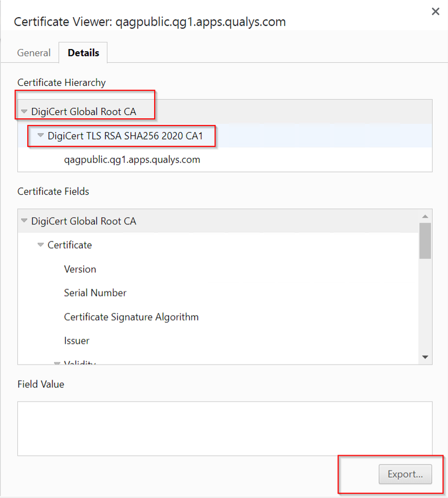The width and height of the screenshot is (448, 498).
Task: Select the Serial Number field
Action: 95,293
